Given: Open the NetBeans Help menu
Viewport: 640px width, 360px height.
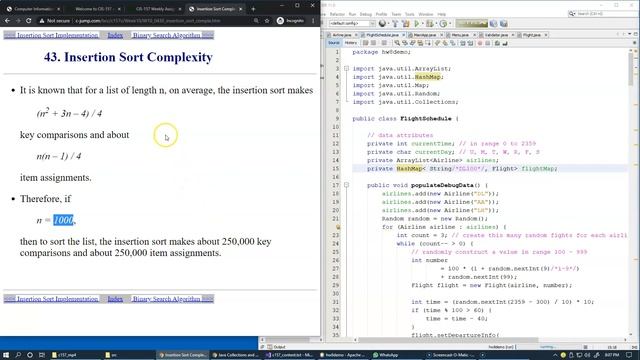Looking at the screenshot, I should (x=442, y=14).
